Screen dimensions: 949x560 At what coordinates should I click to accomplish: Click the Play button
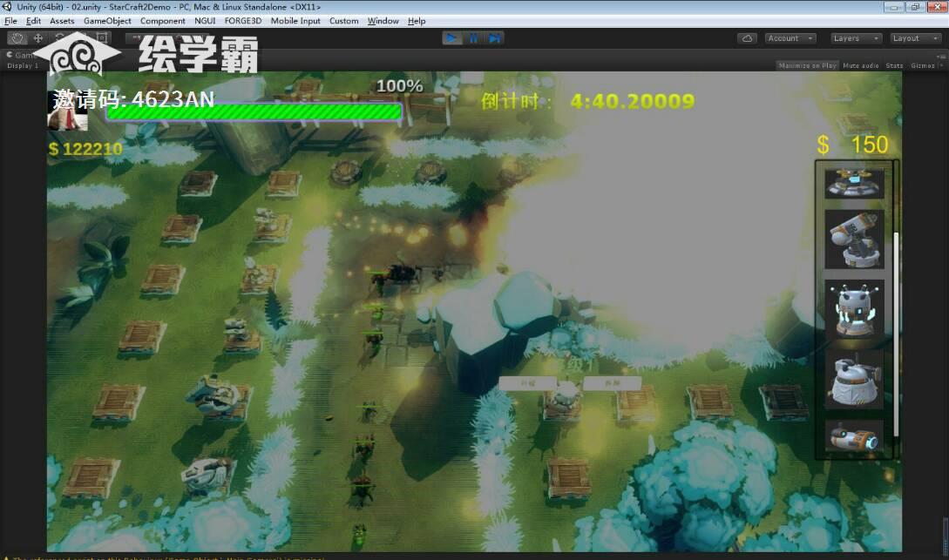coord(451,38)
